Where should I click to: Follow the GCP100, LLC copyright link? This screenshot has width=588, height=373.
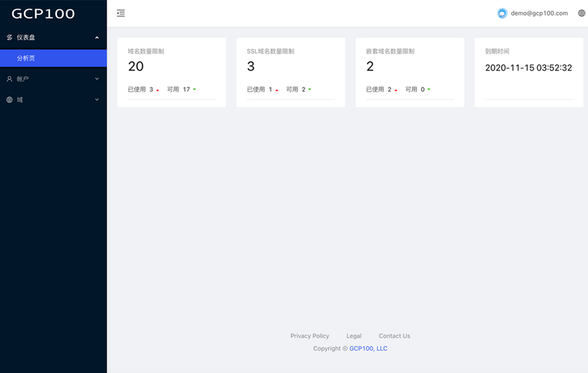(x=368, y=348)
